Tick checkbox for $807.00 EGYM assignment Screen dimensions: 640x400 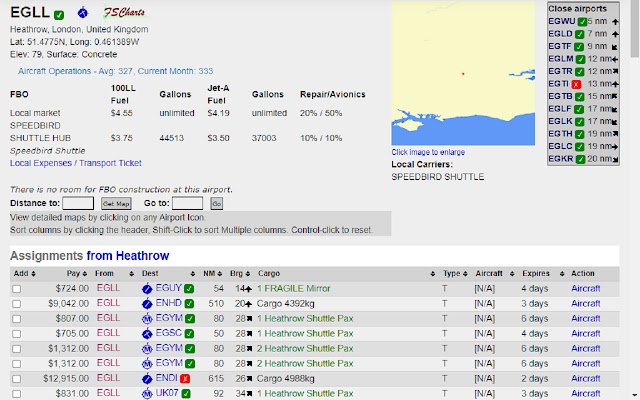pyautogui.click(x=16, y=319)
